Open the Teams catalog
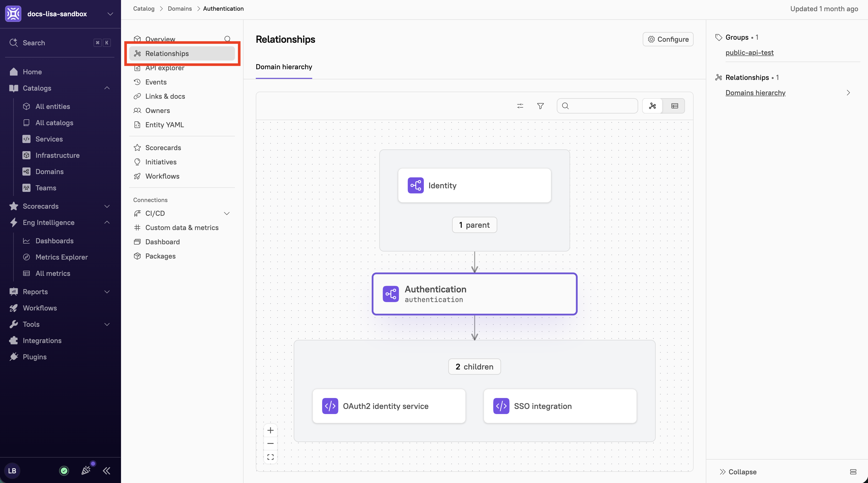Image resolution: width=868 pixels, height=483 pixels. (x=46, y=188)
